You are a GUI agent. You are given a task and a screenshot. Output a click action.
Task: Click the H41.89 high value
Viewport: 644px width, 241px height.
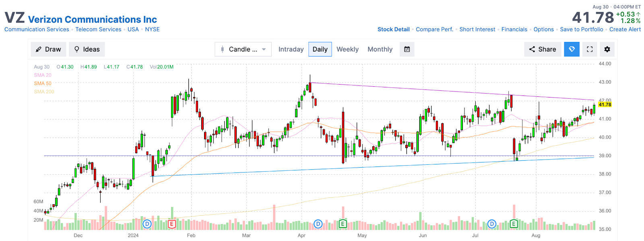[89, 67]
